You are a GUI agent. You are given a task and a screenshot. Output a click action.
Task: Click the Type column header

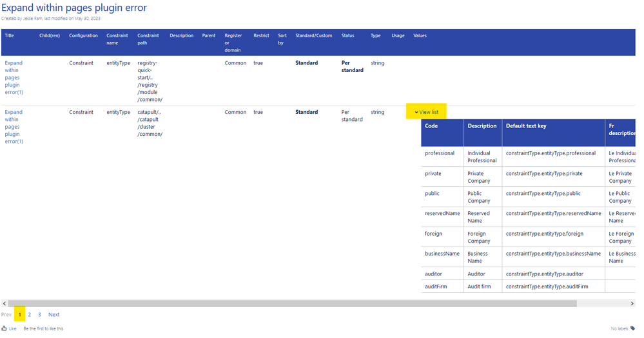point(375,35)
